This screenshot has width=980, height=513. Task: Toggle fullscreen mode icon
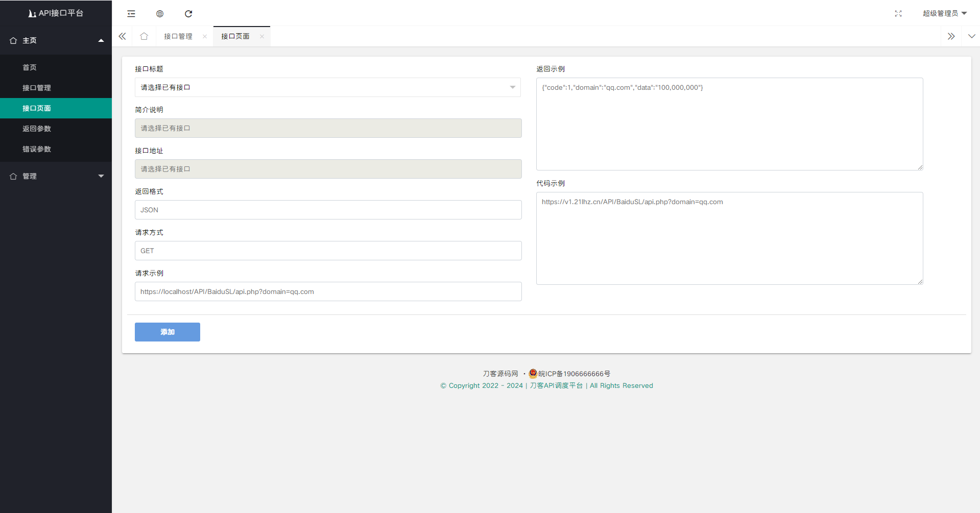coord(898,14)
